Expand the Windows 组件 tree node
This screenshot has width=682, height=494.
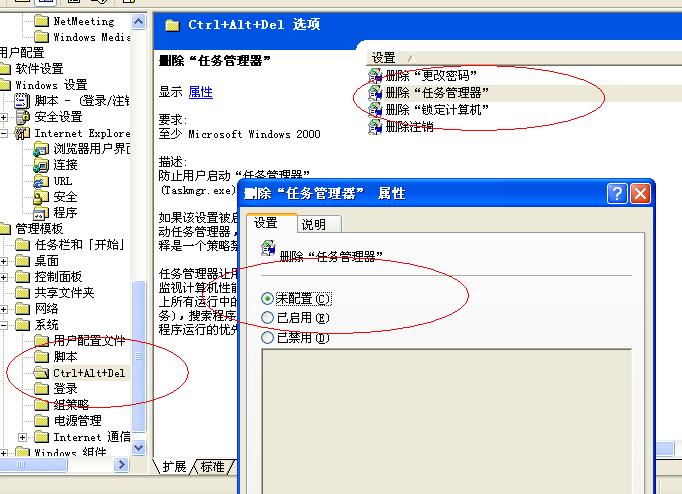[x=3, y=453]
